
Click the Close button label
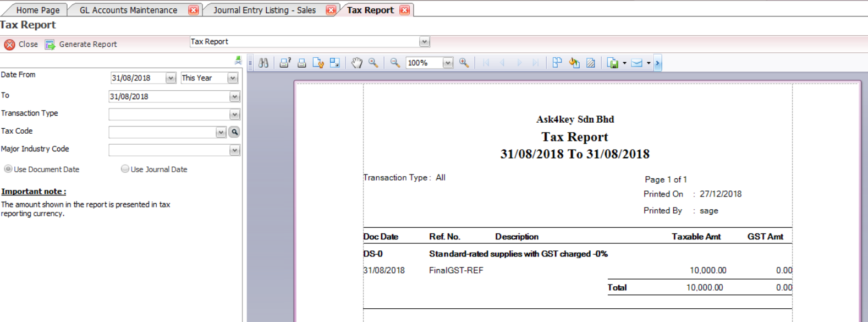click(x=28, y=45)
